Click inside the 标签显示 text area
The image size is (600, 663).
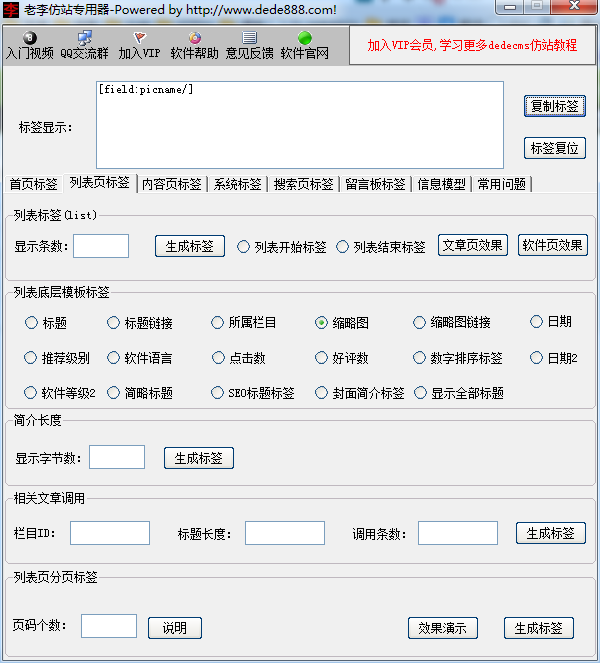click(300, 125)
